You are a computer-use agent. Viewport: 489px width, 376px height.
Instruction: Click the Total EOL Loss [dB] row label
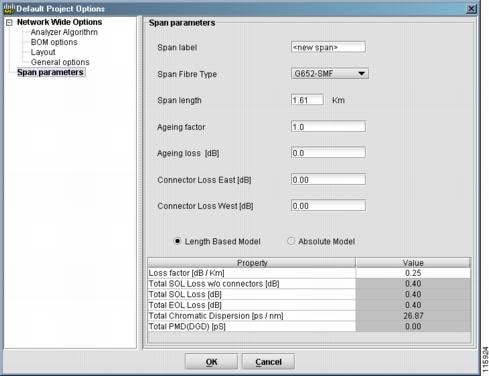point(185,305)
